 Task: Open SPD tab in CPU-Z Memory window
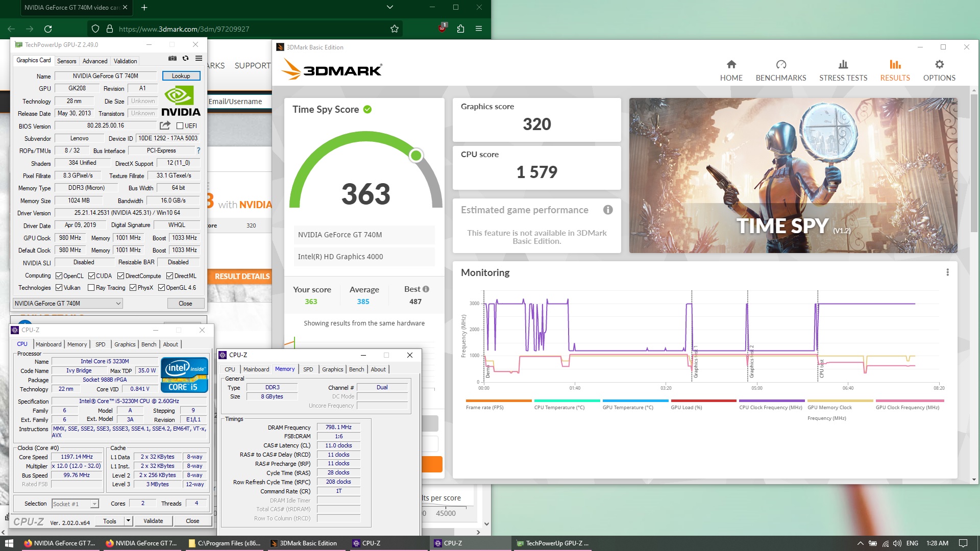pos(308,369)
